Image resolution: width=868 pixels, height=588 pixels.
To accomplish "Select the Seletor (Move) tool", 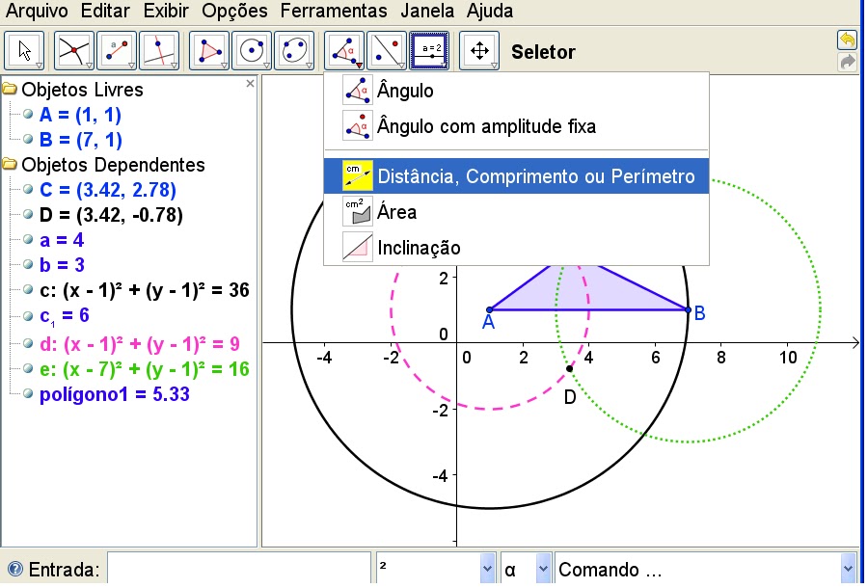I will tap(24, 48).
